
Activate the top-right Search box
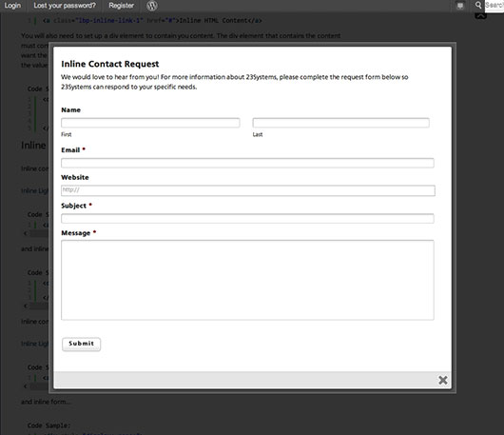[x=494, y=6]
